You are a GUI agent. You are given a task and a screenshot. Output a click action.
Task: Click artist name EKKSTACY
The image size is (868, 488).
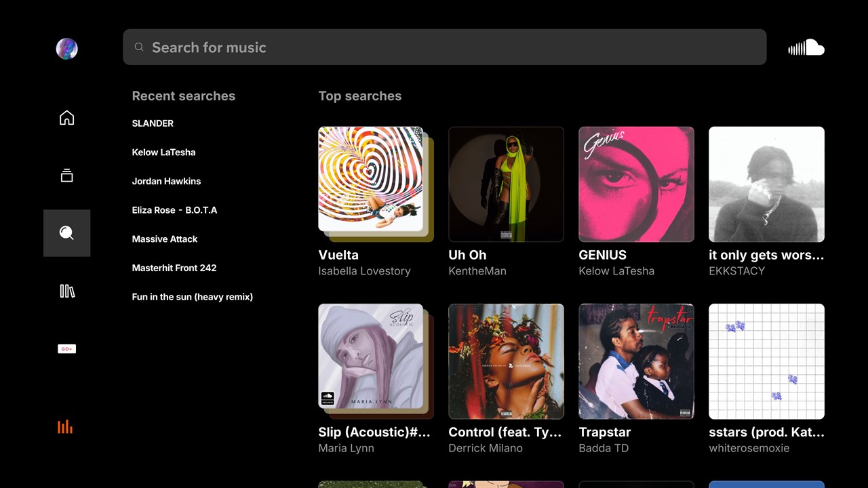pyautogui.click(x=736, y=271)
